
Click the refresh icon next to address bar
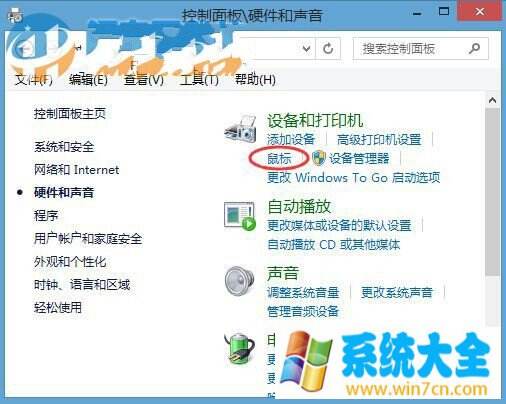click(328, 49)
